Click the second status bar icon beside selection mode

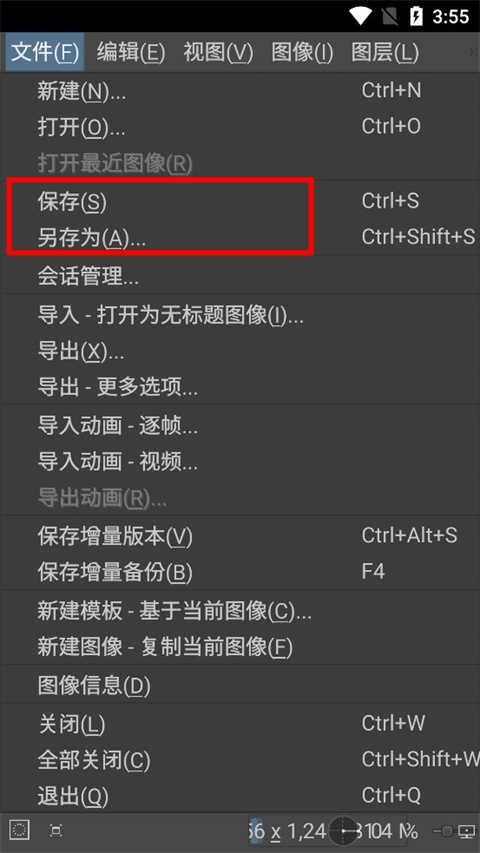[56, 831]
